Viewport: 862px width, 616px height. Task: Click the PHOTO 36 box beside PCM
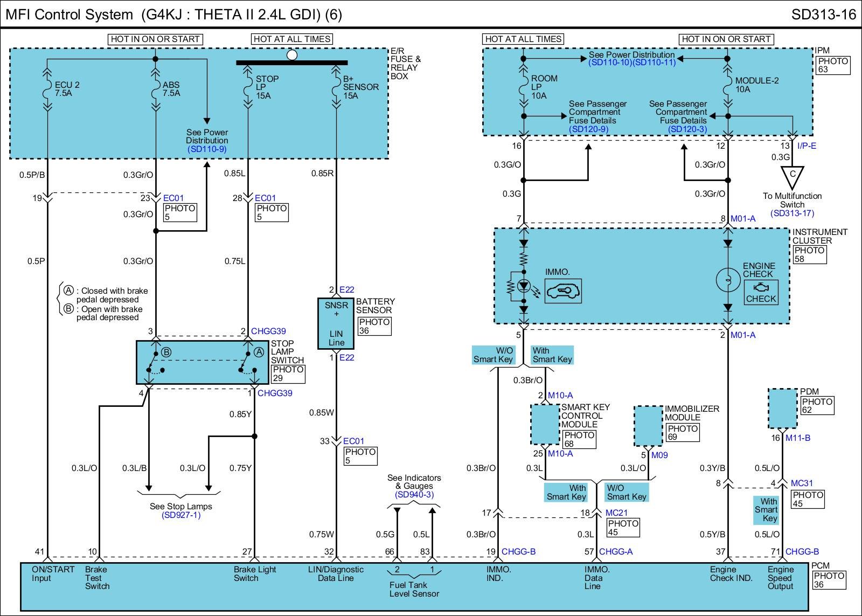pyautogui.click(x=829, y=580)
